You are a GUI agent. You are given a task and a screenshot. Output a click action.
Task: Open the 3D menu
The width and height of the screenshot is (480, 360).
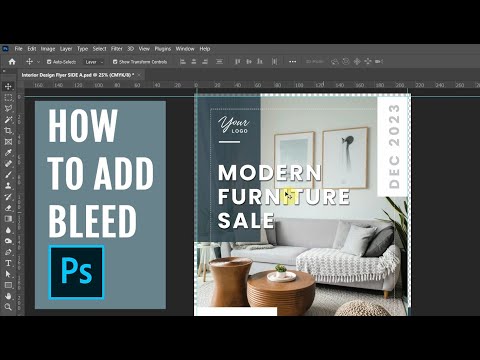click(130, 49)
